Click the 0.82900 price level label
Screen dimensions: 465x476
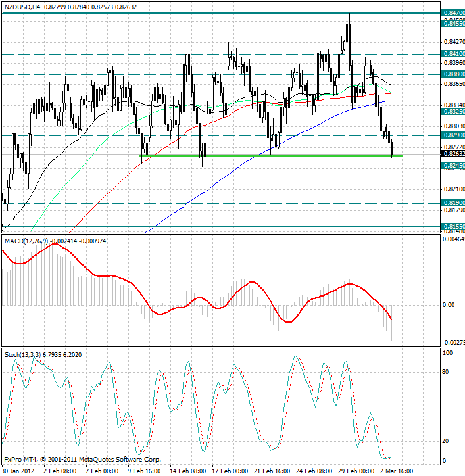(x=453, y=135)
